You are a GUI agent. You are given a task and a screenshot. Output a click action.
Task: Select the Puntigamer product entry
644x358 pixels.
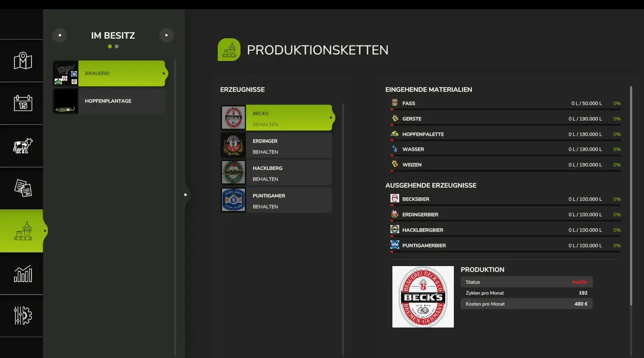pos(276,201)
